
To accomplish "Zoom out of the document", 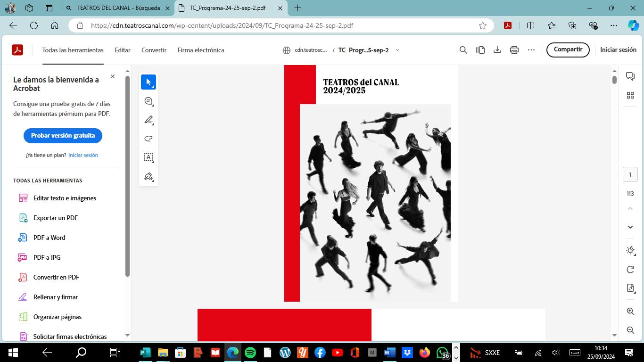I will tap(630, 330).
